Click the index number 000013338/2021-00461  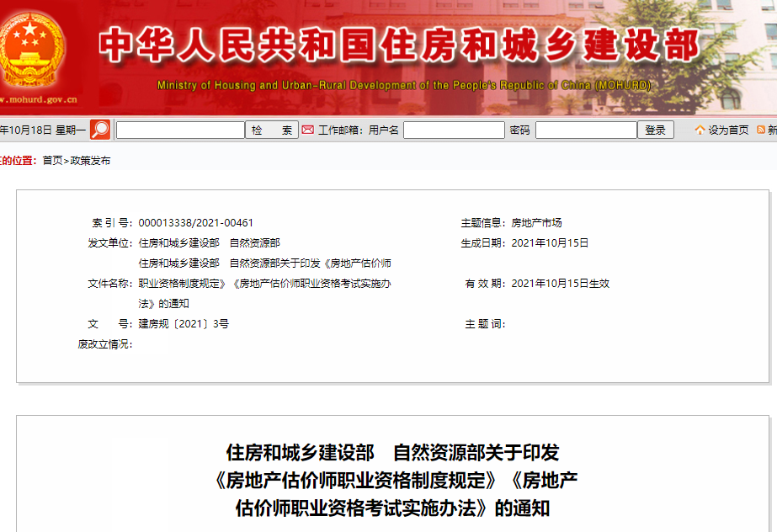[x=196, y=223]
